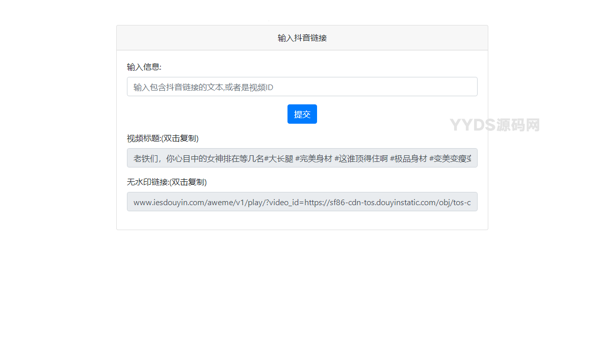
Task: Click the #极品身材 hashtag in title field
Action: click(x=408, y=158)
